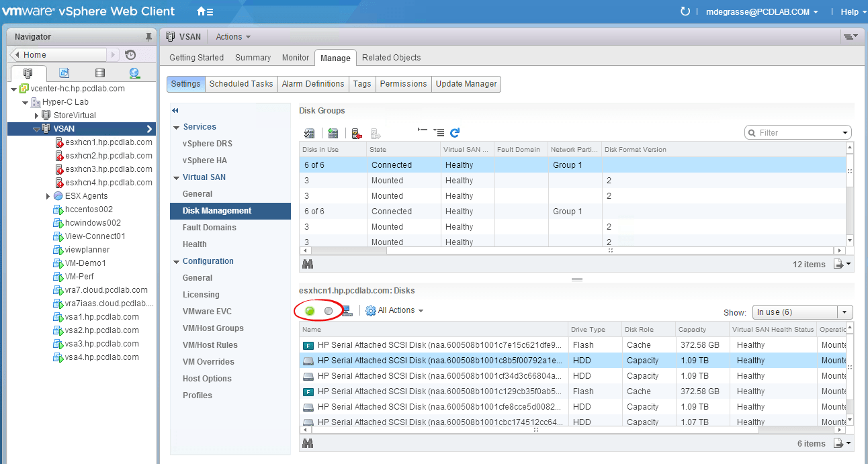Pin the Navigator panel
The image size is (868, 464).
point(148,37)
